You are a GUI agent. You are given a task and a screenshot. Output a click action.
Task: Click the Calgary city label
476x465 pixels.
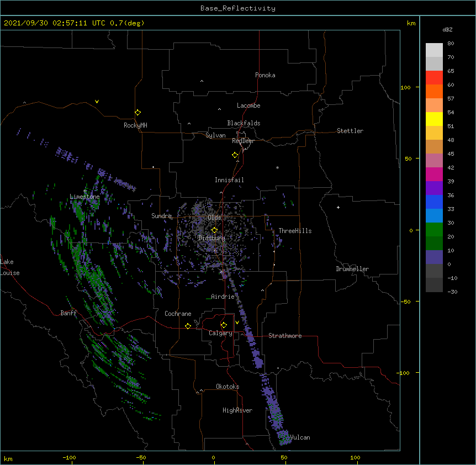click(220, 333)
